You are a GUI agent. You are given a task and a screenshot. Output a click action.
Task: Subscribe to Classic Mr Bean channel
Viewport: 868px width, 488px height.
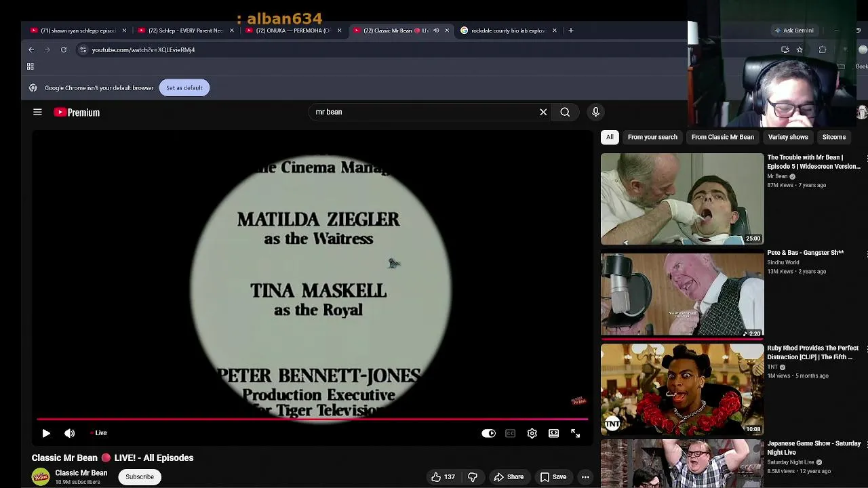click(x=140, y=477)
